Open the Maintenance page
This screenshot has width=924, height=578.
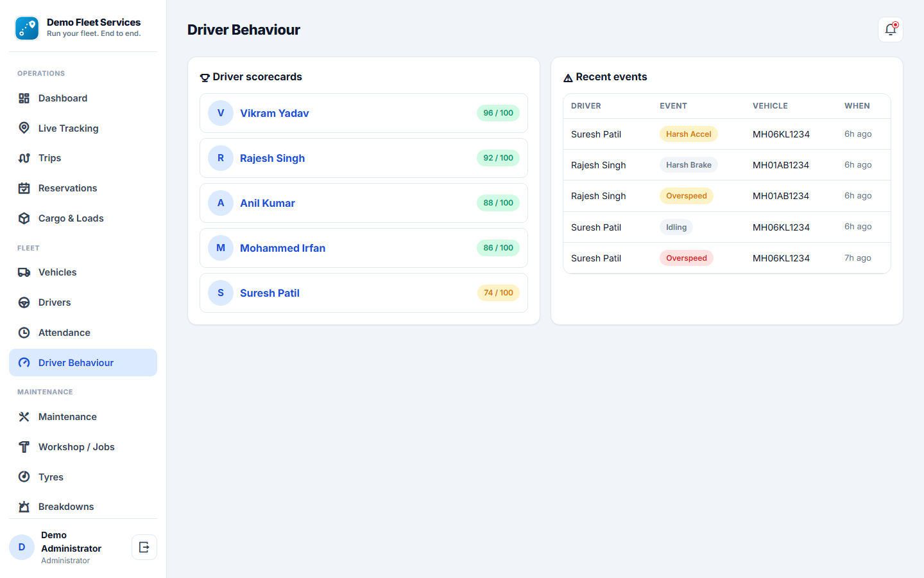(83, 417)
